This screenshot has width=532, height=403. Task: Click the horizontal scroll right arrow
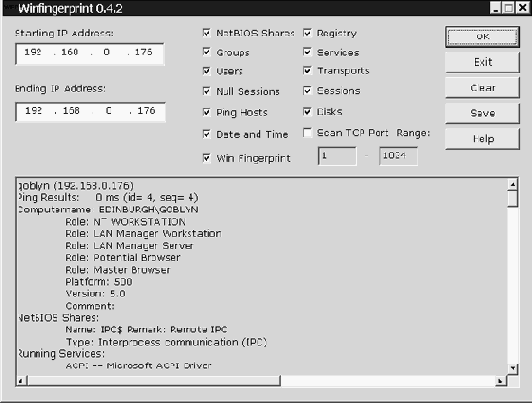500,381
